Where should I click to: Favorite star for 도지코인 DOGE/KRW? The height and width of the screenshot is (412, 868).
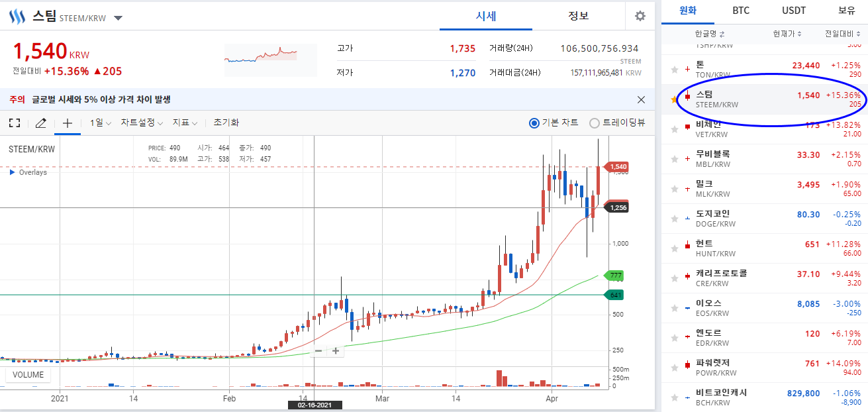(675, 218)
